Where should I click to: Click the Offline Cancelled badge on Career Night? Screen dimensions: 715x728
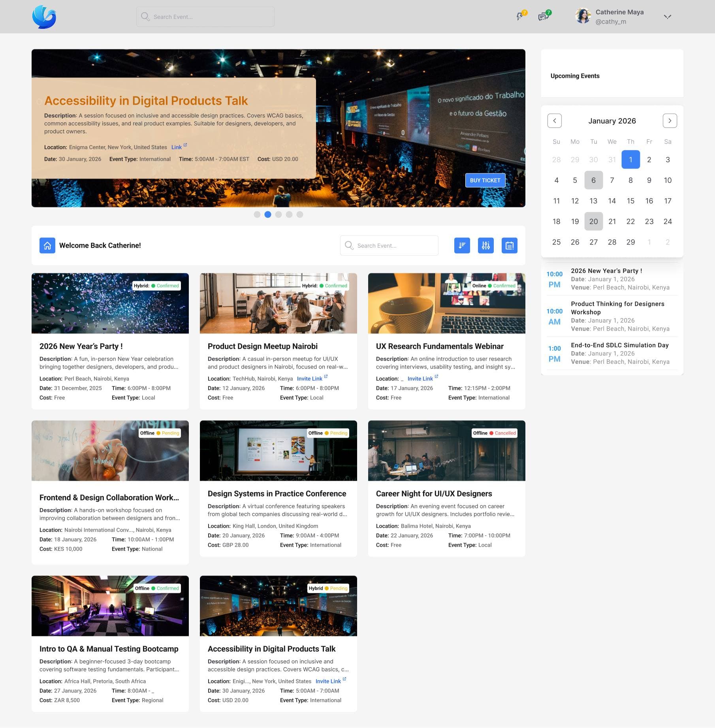494,433
